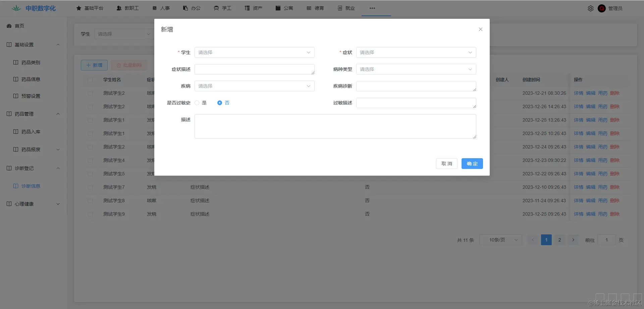Open the 学生 dropdown in dialog
This screenshot has height=309, width=644.
coord(255,52)
